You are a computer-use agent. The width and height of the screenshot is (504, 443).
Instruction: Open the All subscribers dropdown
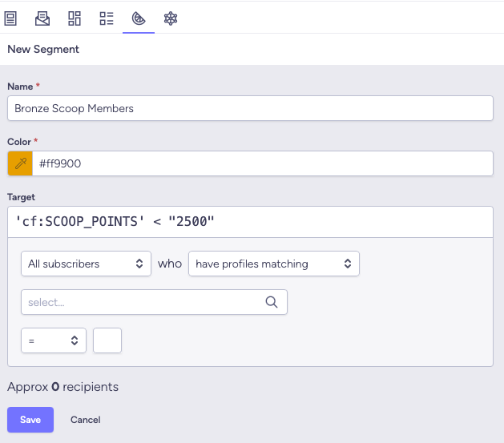[x=86, y=264]
